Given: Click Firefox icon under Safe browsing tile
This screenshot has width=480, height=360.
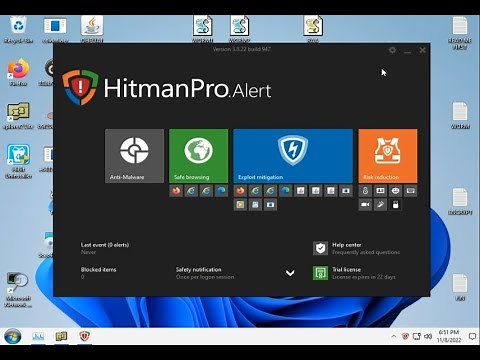Looking at the screenshot, I should click(176, 191).
